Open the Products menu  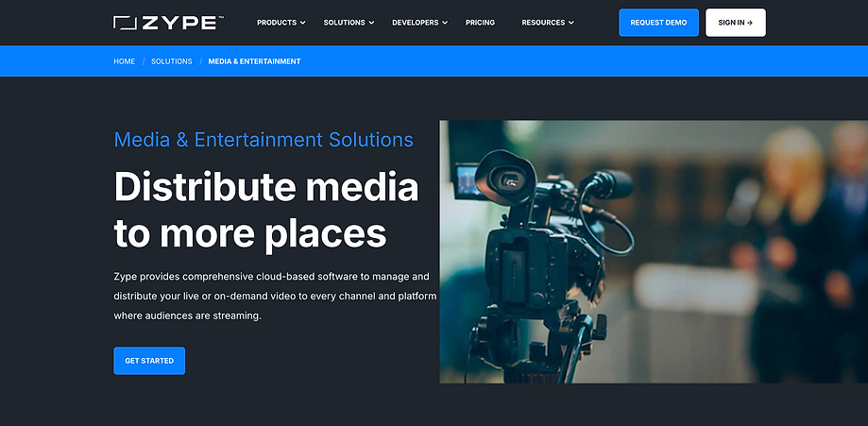(277, 23)
